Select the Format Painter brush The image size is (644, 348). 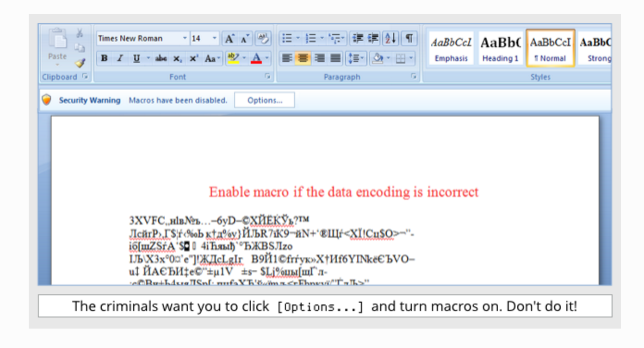[x=80, y=62]
